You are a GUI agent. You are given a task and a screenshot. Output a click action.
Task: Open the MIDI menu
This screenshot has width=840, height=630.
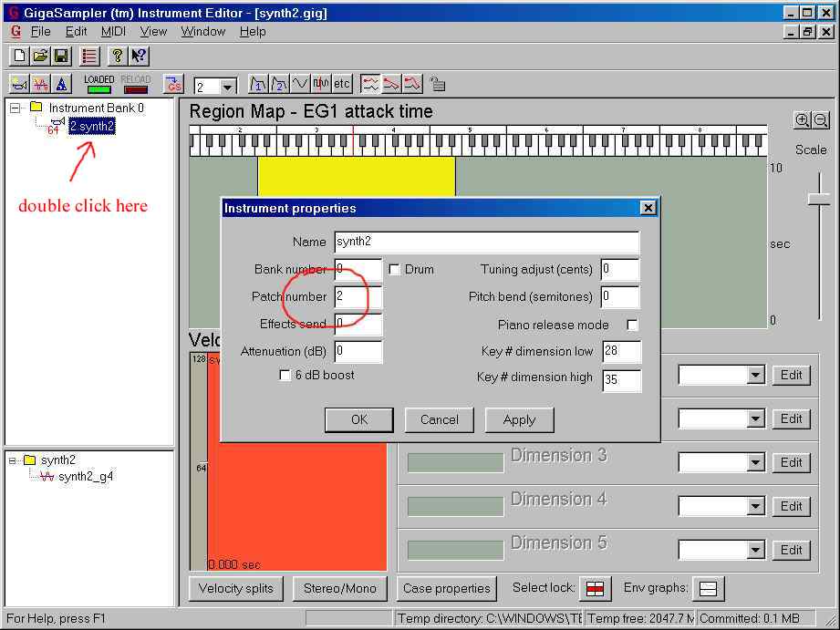tap(114, 32)
